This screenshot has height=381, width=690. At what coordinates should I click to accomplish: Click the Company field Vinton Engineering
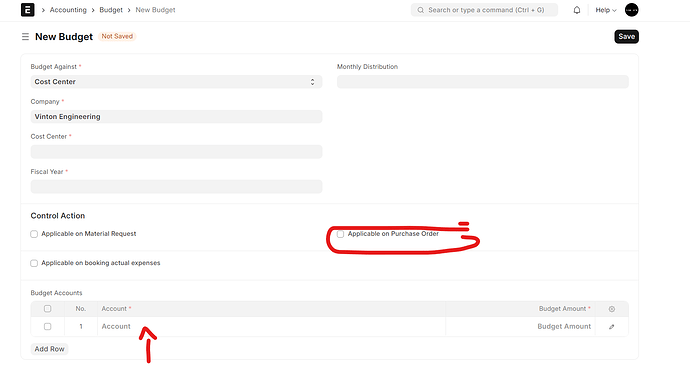click(176, 117)
